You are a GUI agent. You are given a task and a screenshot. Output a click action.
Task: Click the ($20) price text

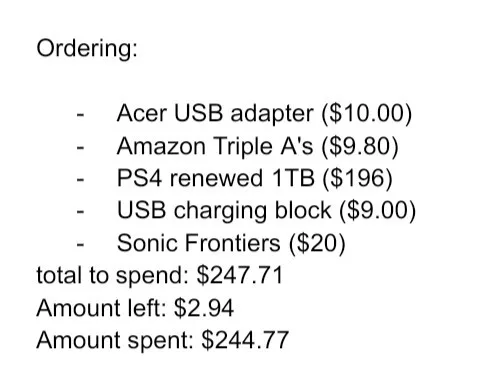click(x=317, y=243)
